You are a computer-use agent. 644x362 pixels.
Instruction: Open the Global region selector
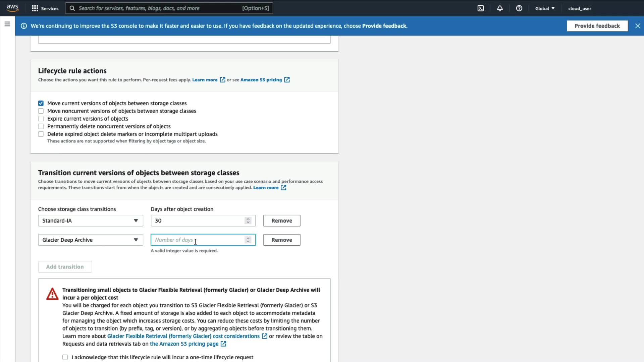pos(545,8)
